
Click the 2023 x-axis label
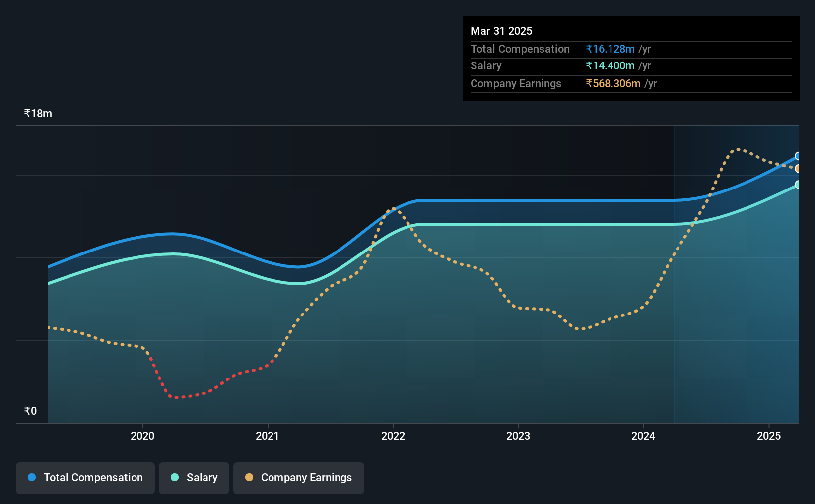tap(518, 436)
